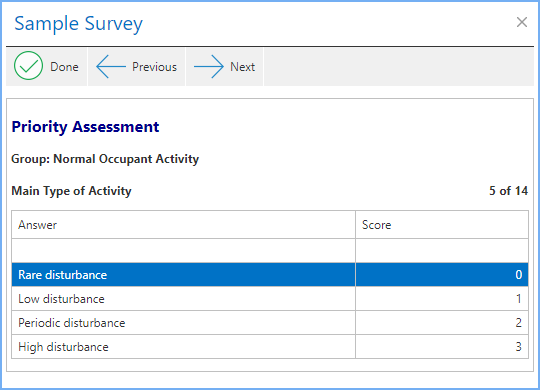Click the Next right arrow icon

(209, 66)
